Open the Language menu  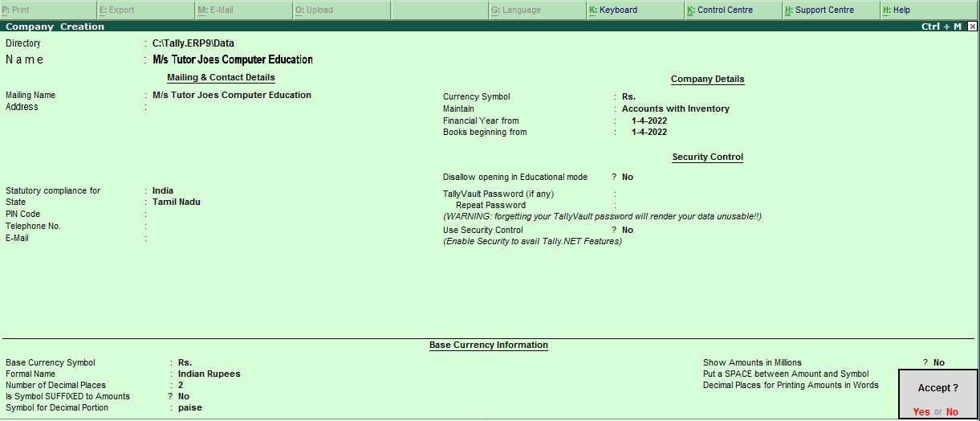(x=516, y=10)
